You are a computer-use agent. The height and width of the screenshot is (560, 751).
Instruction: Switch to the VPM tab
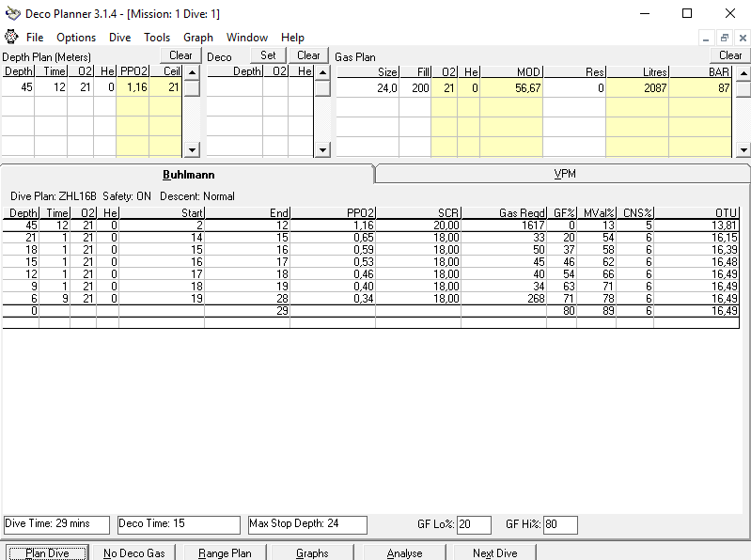pyautogui.click(x=564, y=174)
